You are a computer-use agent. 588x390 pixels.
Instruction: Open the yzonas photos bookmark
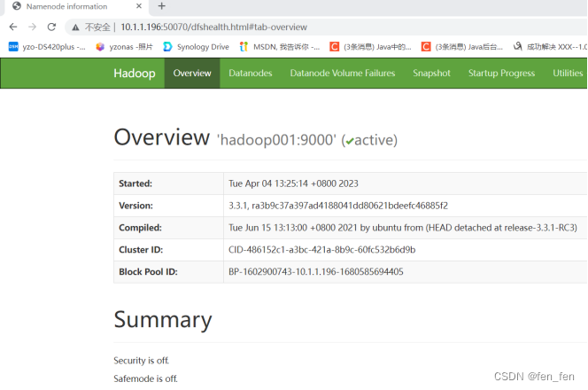[125, 47]
